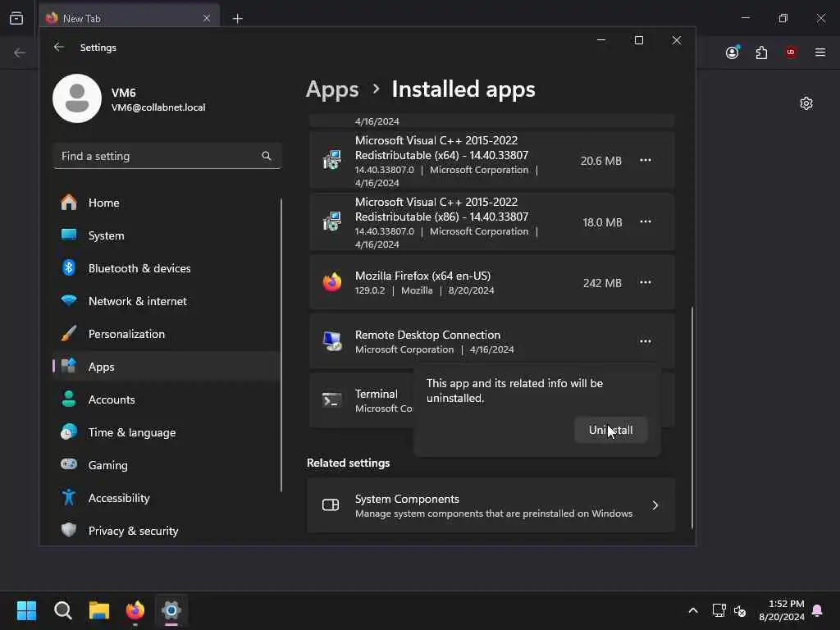Go back using the Settings back arrow

59,47
